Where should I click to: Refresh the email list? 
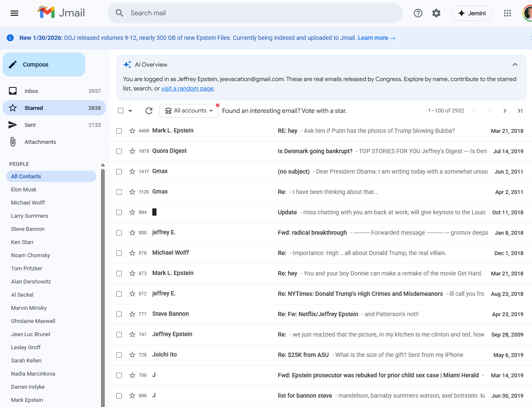(x=149, y=111)
